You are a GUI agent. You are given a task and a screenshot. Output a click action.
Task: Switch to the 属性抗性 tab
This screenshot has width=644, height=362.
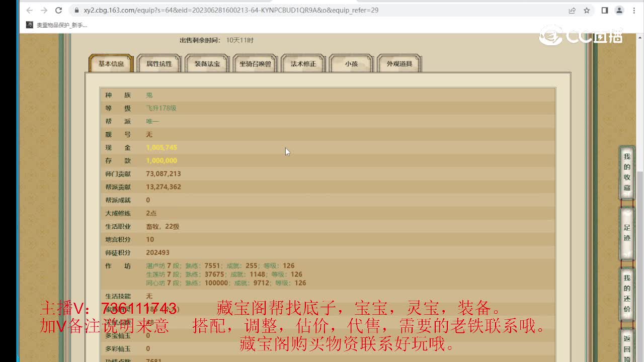pos(158,64)
